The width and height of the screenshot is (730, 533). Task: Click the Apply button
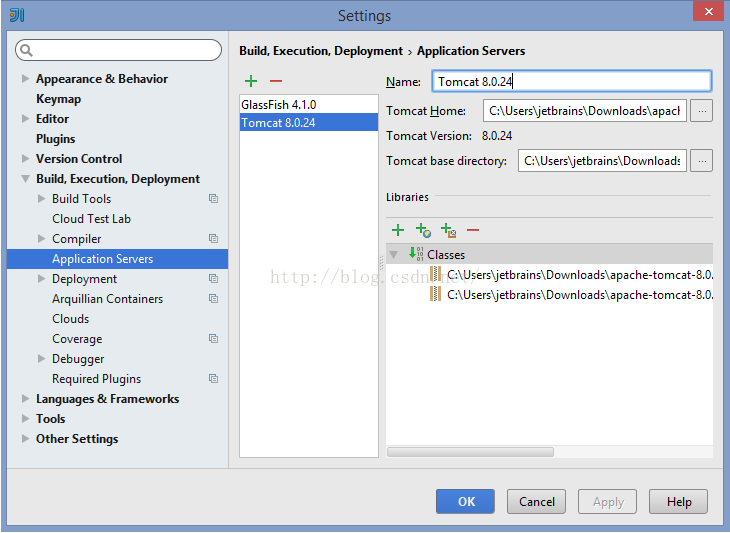click(x=608, y=501)
